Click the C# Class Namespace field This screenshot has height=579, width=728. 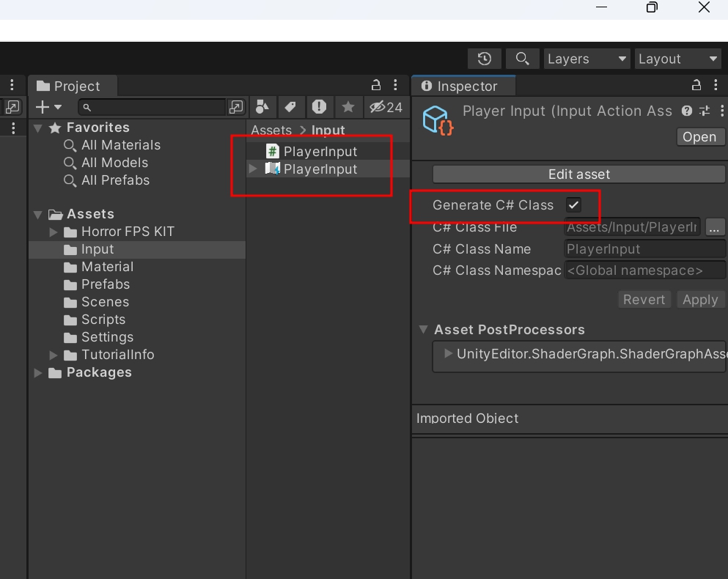(x=644, y=270)
